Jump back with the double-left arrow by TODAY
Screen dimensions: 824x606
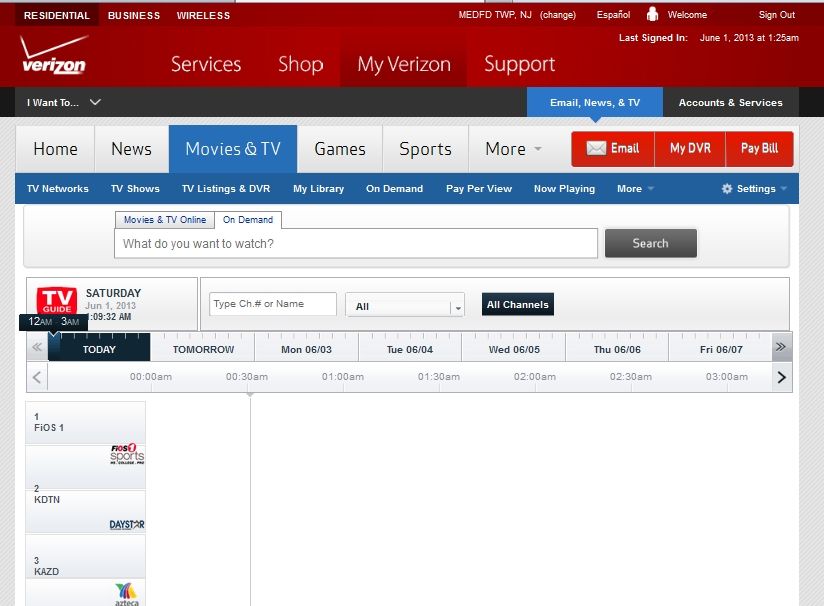(37, 347)
